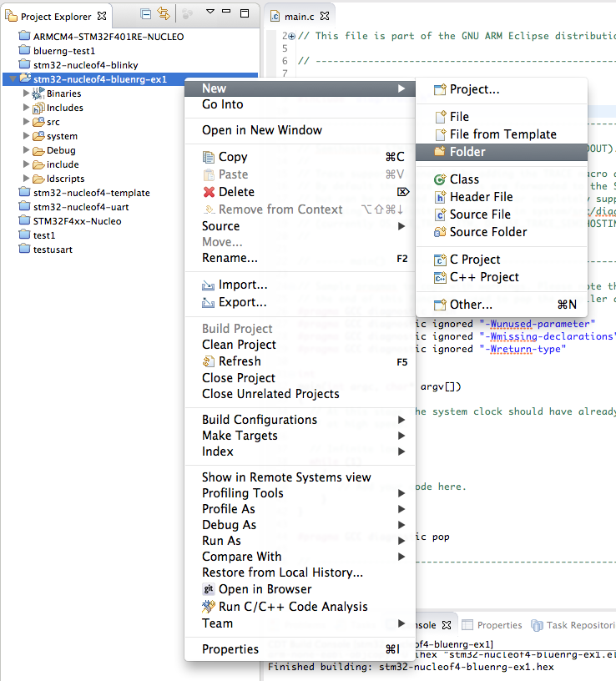Click the C++ Project icon
This screenshot has height=681, width=616.
pos(440,277)
